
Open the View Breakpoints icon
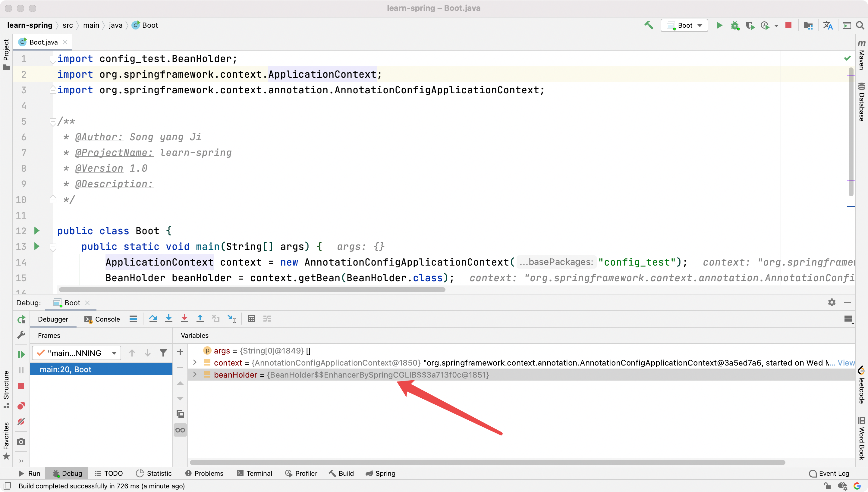pos(21,406)
